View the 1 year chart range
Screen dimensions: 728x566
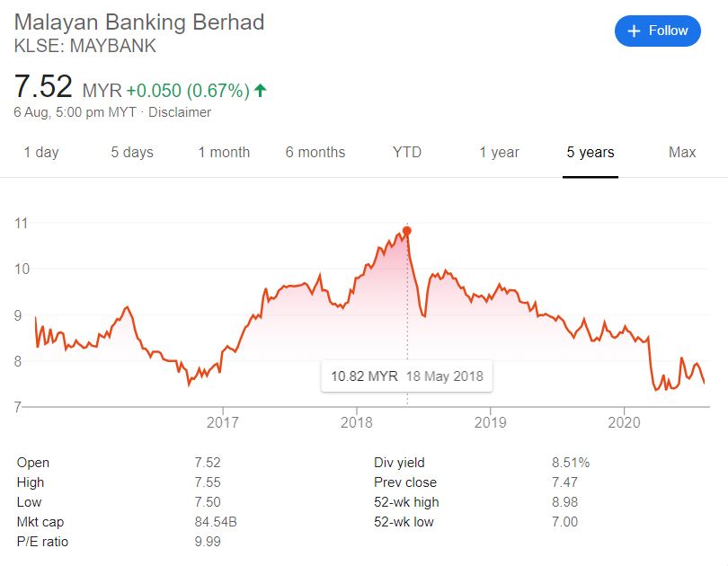499,152
